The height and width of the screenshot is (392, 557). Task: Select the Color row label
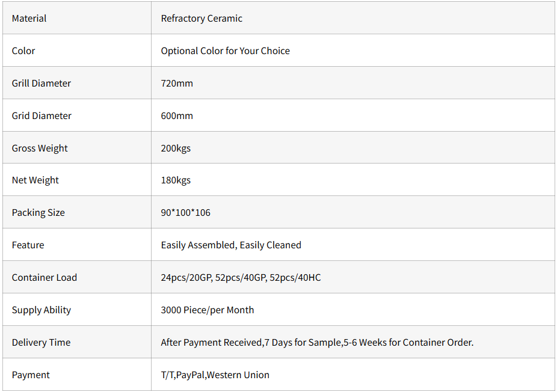pos(23,51)
